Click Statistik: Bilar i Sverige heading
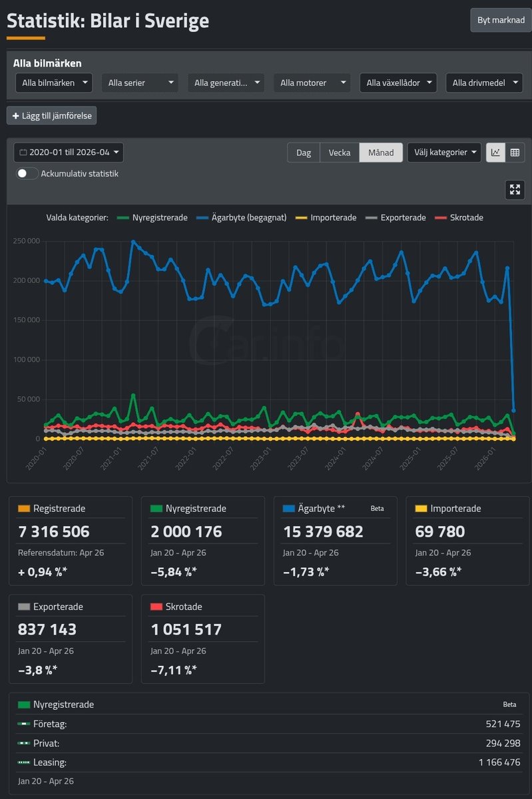The width and height of the screenshot is (532, 799). 108,21
